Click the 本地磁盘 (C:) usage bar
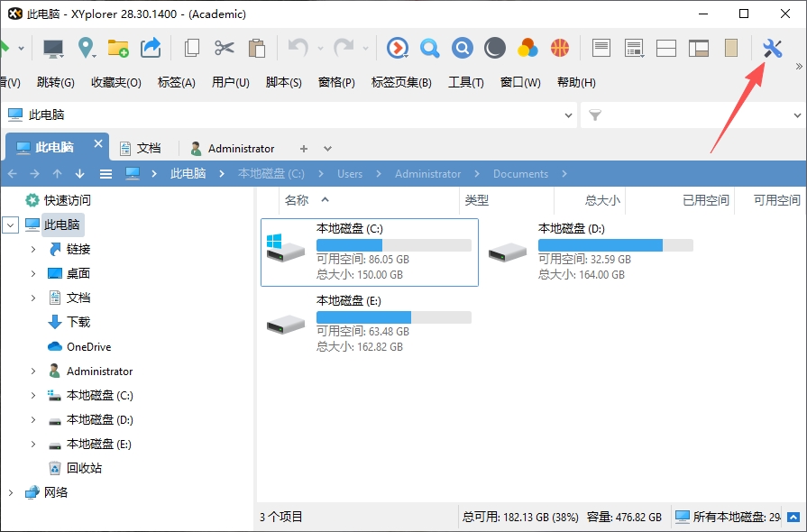807x532 pixels. pos(394,245)
